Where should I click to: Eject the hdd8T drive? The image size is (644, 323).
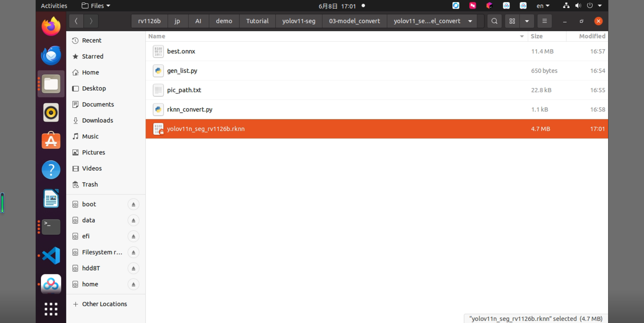(x=133, y=269)
